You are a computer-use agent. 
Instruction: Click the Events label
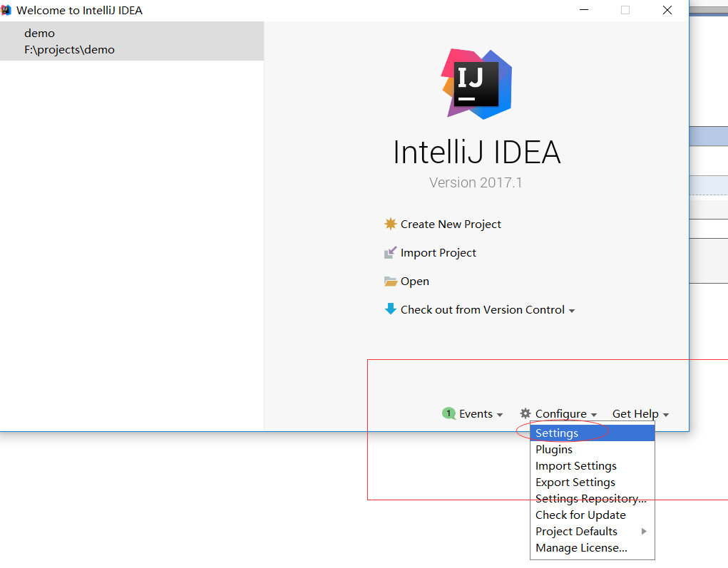click(x=476, y=413)
